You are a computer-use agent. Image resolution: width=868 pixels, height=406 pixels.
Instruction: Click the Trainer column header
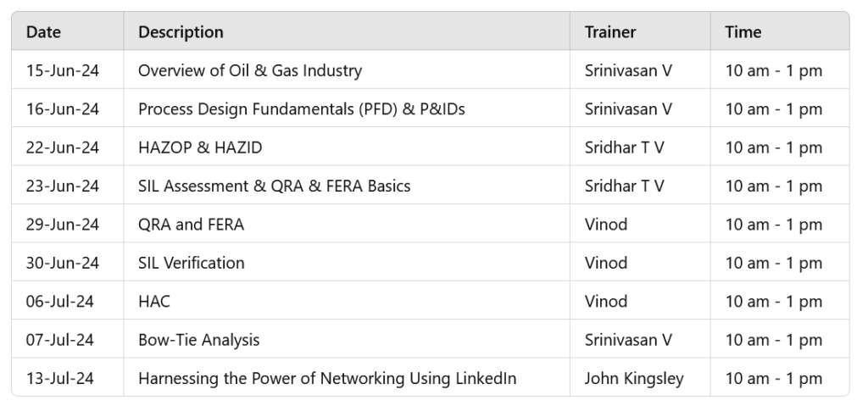[610, 32]
